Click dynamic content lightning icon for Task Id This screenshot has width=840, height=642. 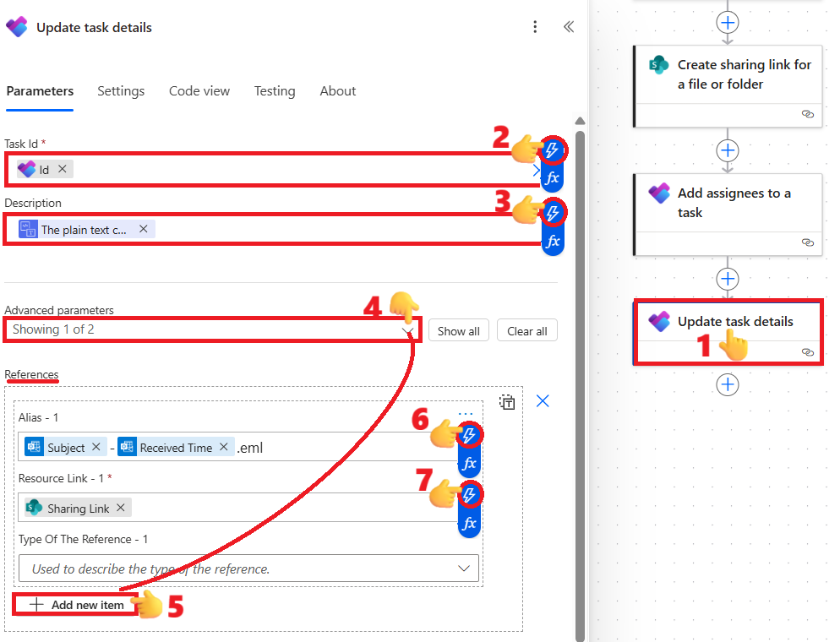click(553, 150)
